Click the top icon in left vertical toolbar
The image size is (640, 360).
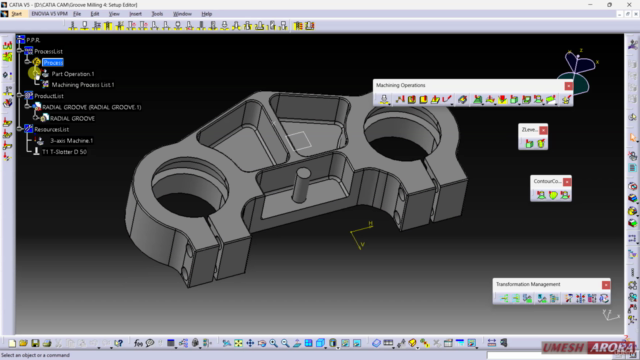pyautogui.click(x=7, y=45)
